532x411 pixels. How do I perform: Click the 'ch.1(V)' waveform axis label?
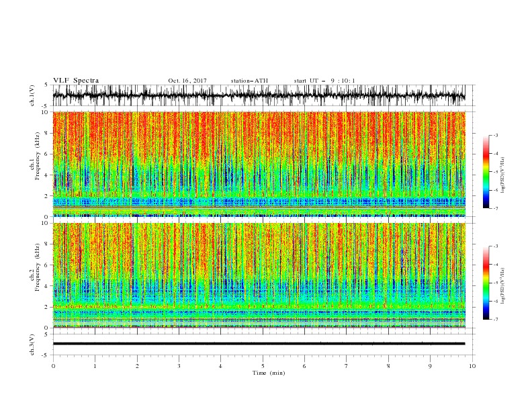[x=32, y=95]
